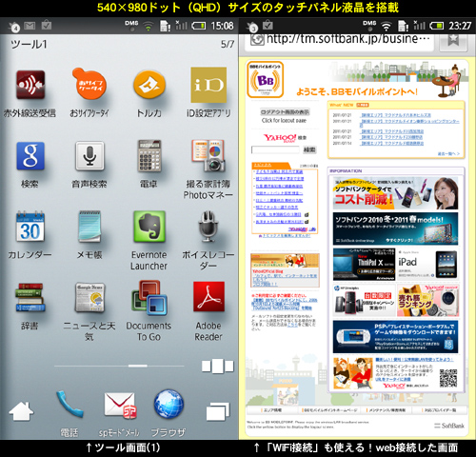Open the トルカ app

(149, 84)
